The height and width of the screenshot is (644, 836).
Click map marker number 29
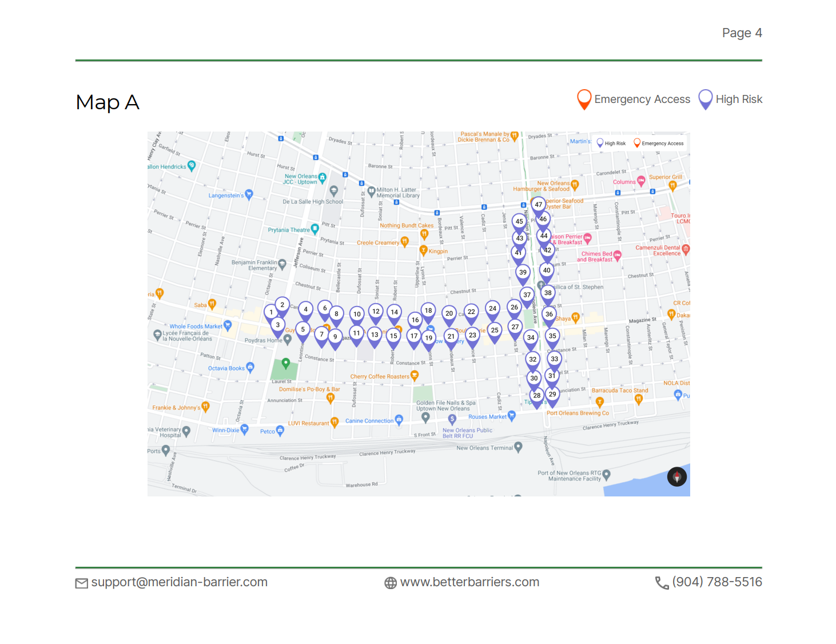[552, 395]
